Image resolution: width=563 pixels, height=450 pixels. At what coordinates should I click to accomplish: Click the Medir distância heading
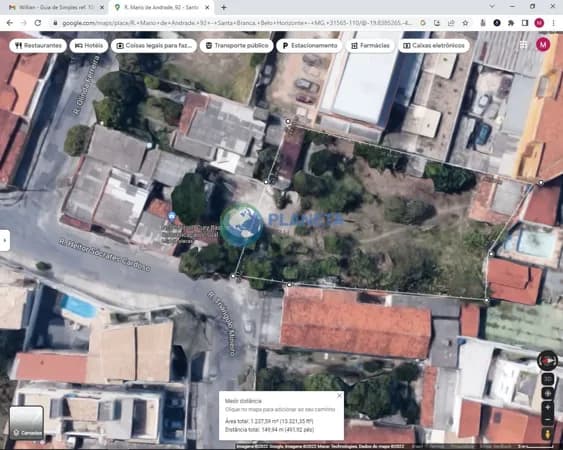[243, 401]
